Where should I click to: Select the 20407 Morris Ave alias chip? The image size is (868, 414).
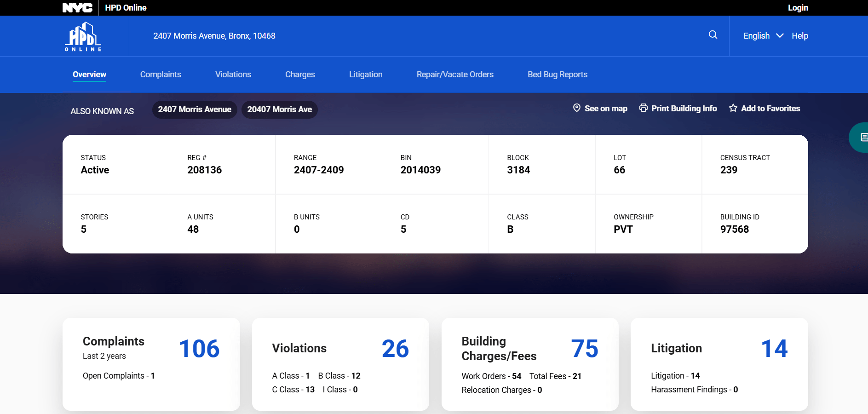[279, 109]
